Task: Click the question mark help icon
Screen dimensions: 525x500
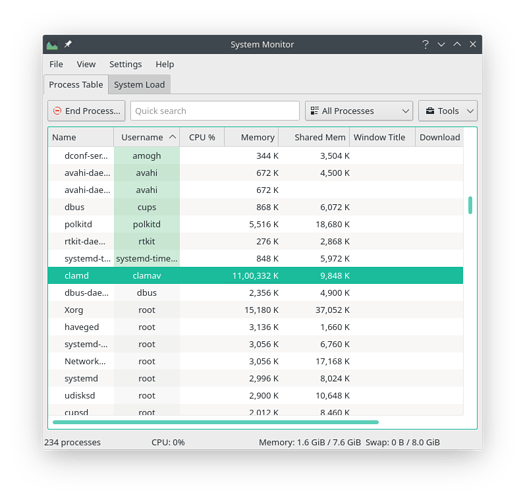Action: pyautogui.click(x=425, y=44)
